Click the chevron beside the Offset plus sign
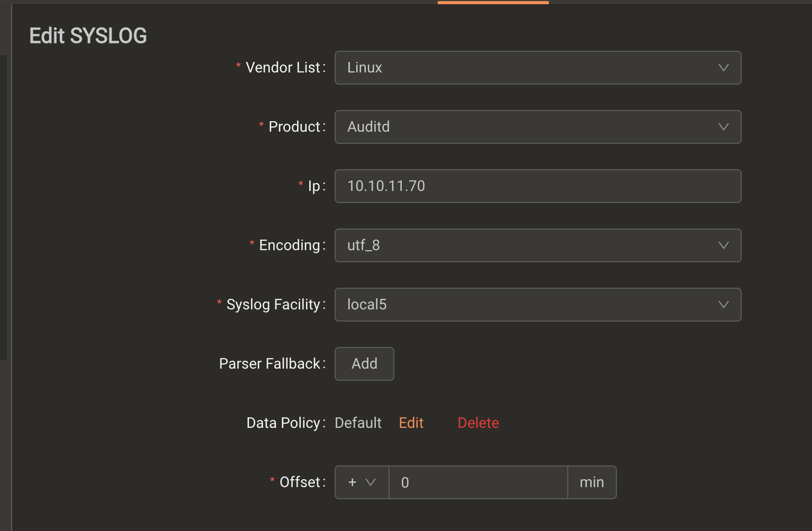812x531 pixels. pyautogui.click(x=371, y=482)
